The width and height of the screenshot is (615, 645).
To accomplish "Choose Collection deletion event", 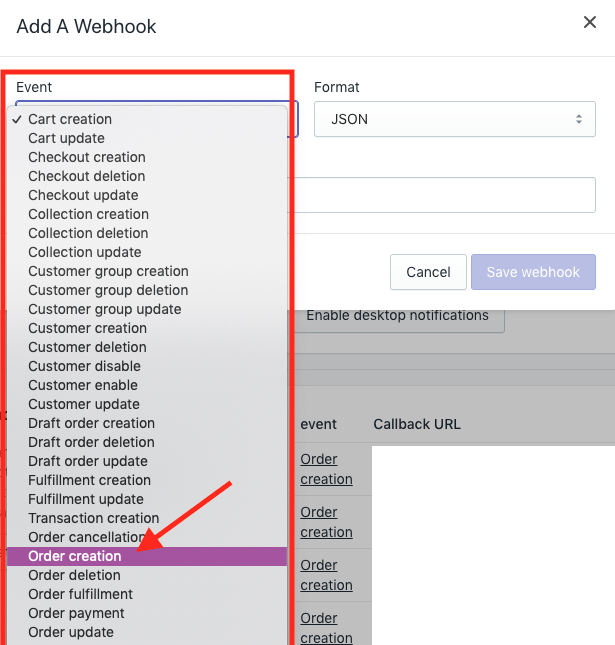I will click(x=147, y=233).
